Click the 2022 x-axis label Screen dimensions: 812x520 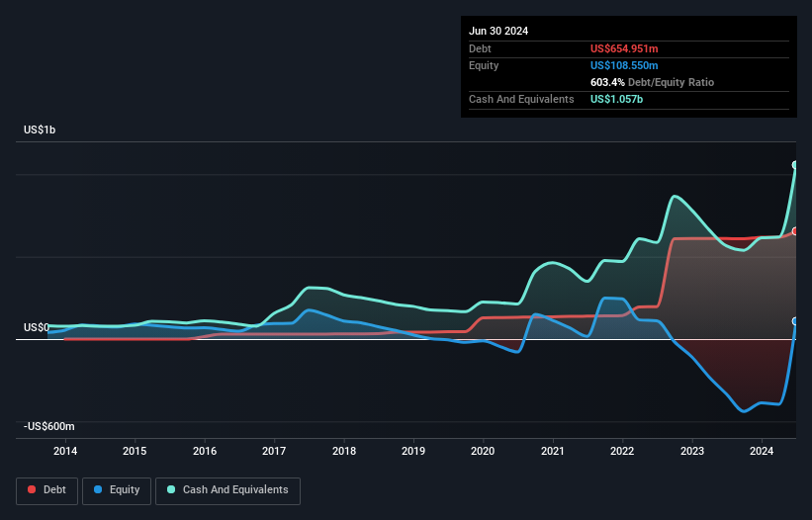point(622,451)
